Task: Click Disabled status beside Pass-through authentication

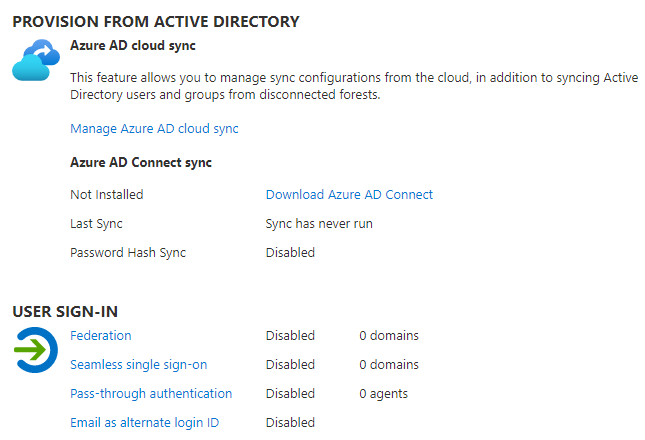Action: click(x=290, y=394)
